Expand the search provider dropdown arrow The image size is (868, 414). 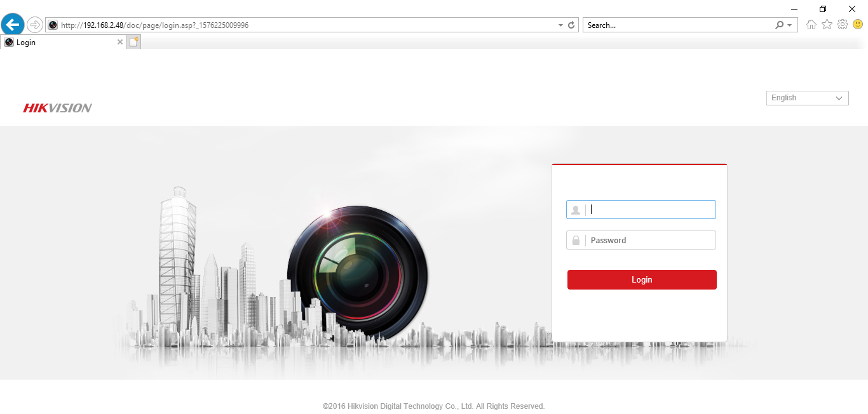[790, 25]
